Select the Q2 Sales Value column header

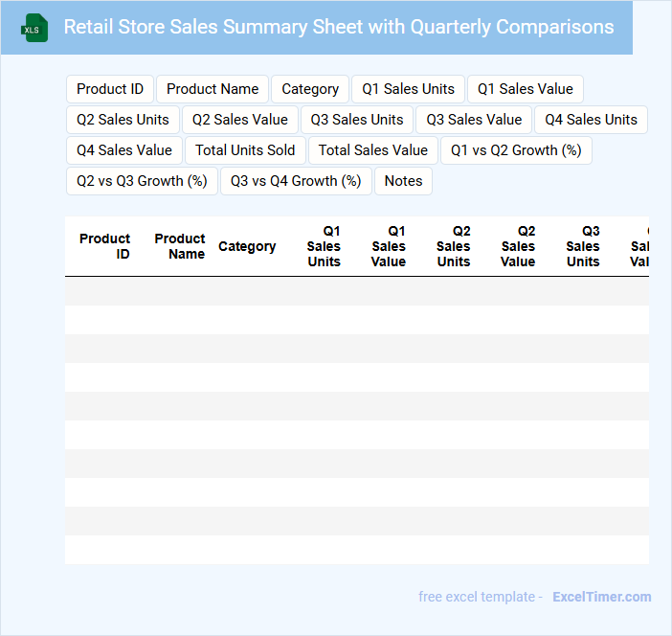tap(518, 246)
